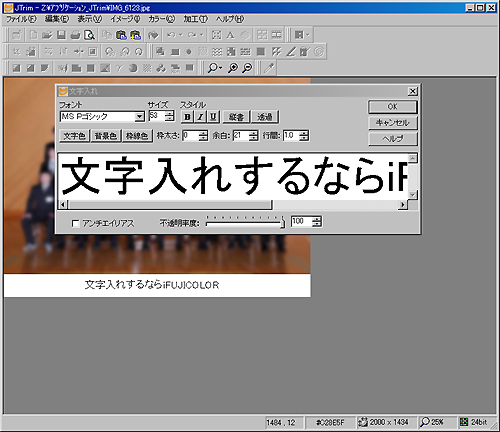This screenshot has width=500, height=432.
Task: Click the handshake icon in top toolbar
Action: (x=153, y=35)
